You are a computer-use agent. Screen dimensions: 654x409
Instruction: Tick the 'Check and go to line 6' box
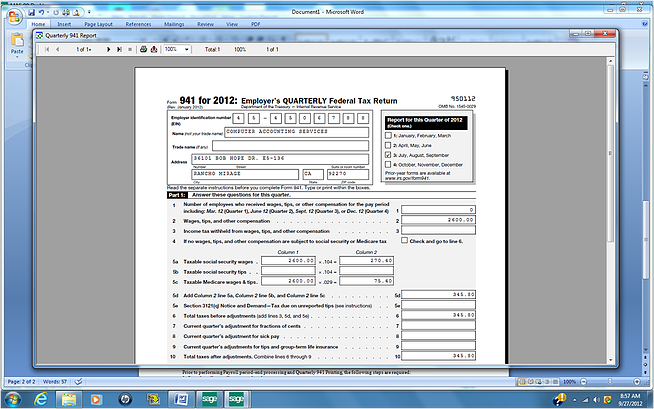(405, 241)
